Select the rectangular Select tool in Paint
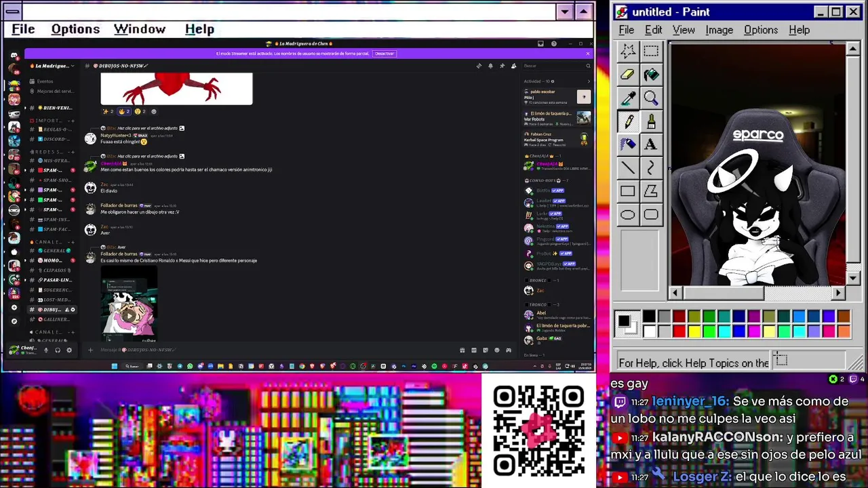Screen dimensions: 868x488 point(651,51)
